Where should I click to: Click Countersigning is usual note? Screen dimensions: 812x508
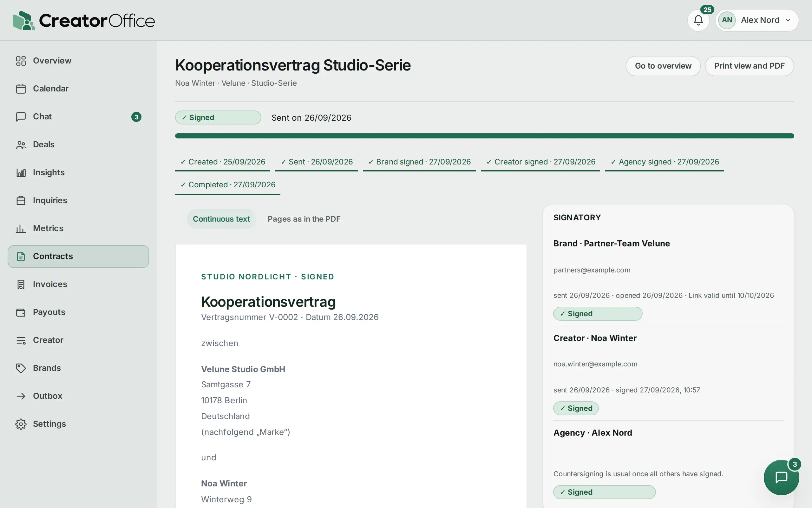click(638, 474)
